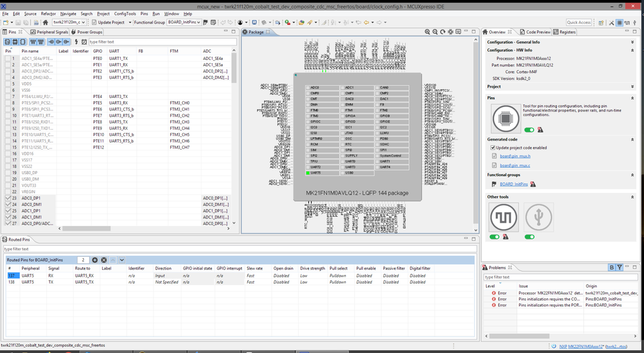Image resolution: width=644 pixels, height=353 pixels.
Task: Zoom in on the package view
Action: point(427,32)
